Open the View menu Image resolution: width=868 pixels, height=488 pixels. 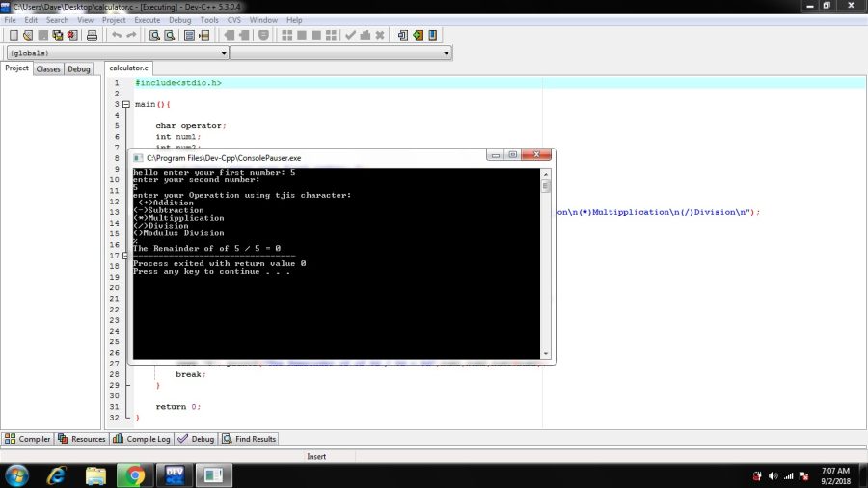[x=85, y=20]
